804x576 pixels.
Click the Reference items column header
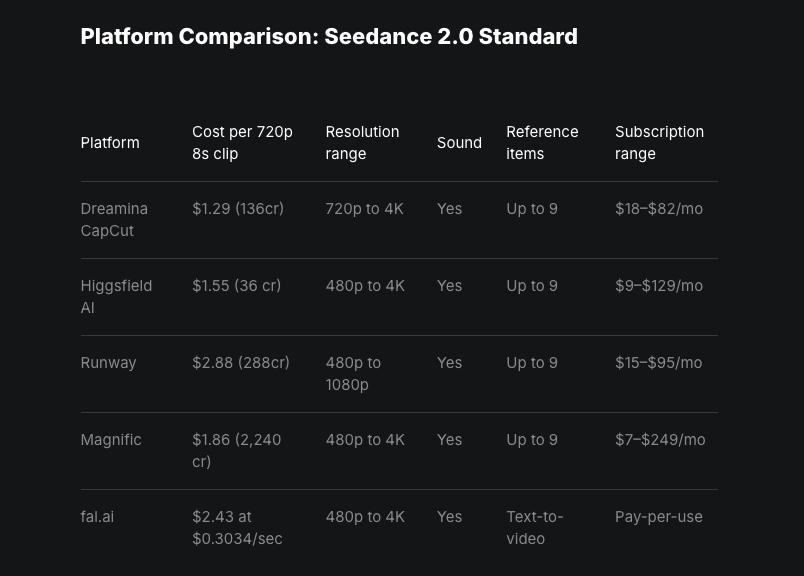click(542, 143)
